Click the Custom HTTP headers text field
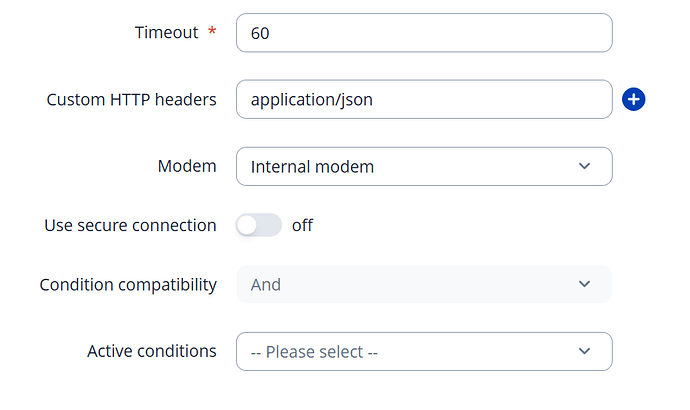The height and width of the screenshot is (410, 690). [423, 99]
